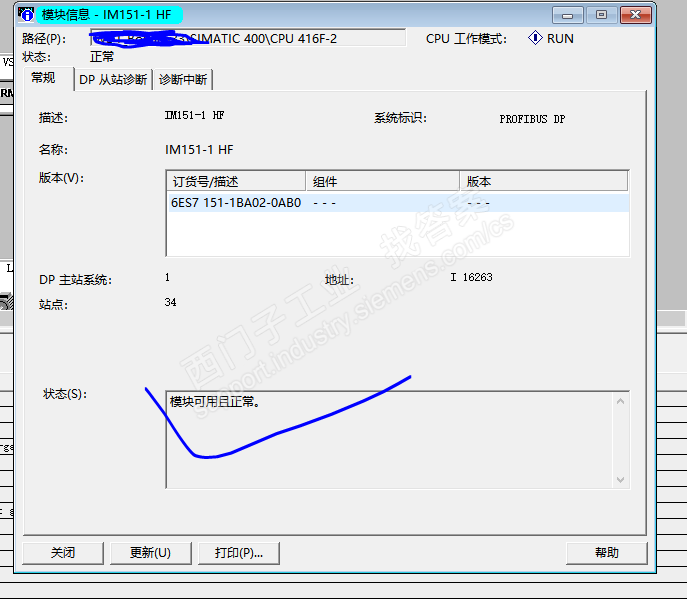Minimize the 模块信息 window
Image resolution: width=687 pixels, height=599 pixels.
click(x=567, y=15)
